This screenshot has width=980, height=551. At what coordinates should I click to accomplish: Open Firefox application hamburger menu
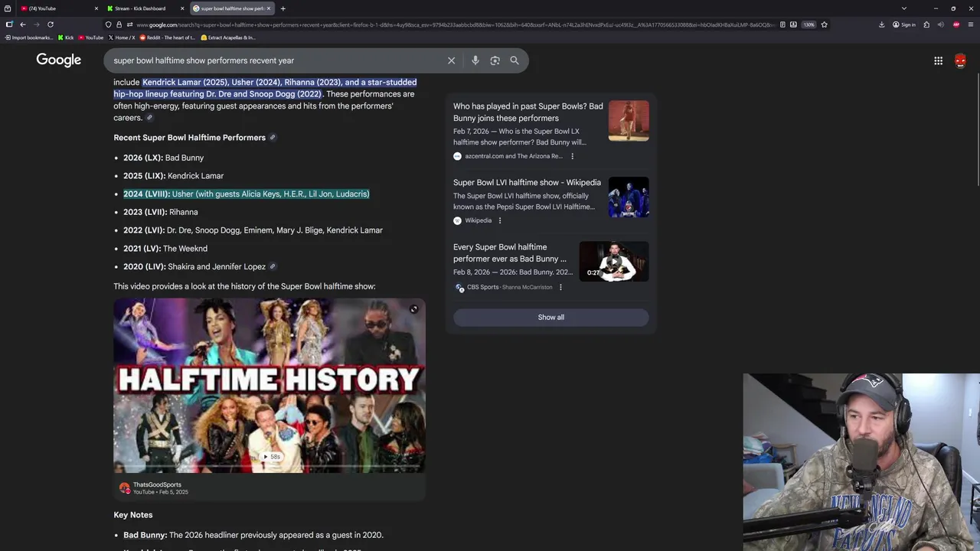point(971,24)
